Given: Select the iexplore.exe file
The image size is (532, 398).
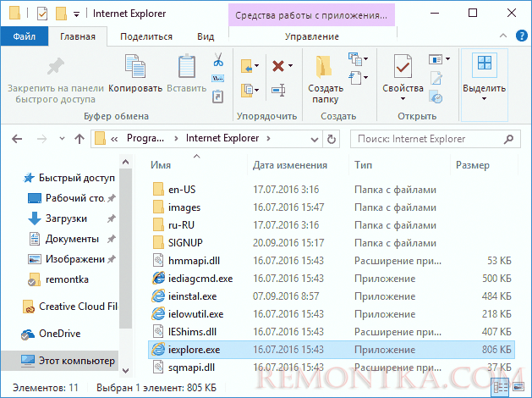Looking at the screenshot, I should coord(332,350).
